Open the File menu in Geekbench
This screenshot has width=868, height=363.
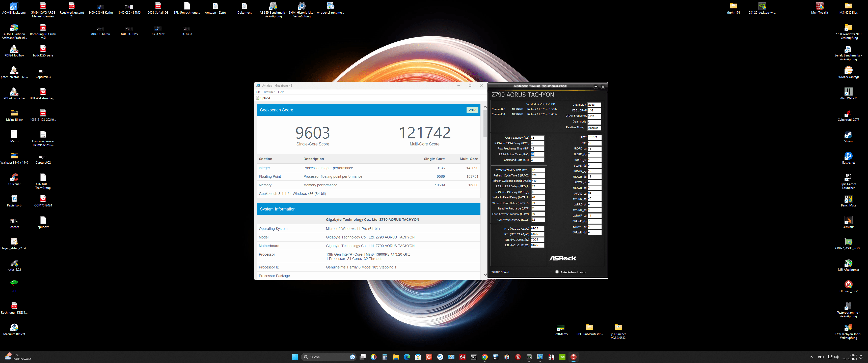click(258, 92)
